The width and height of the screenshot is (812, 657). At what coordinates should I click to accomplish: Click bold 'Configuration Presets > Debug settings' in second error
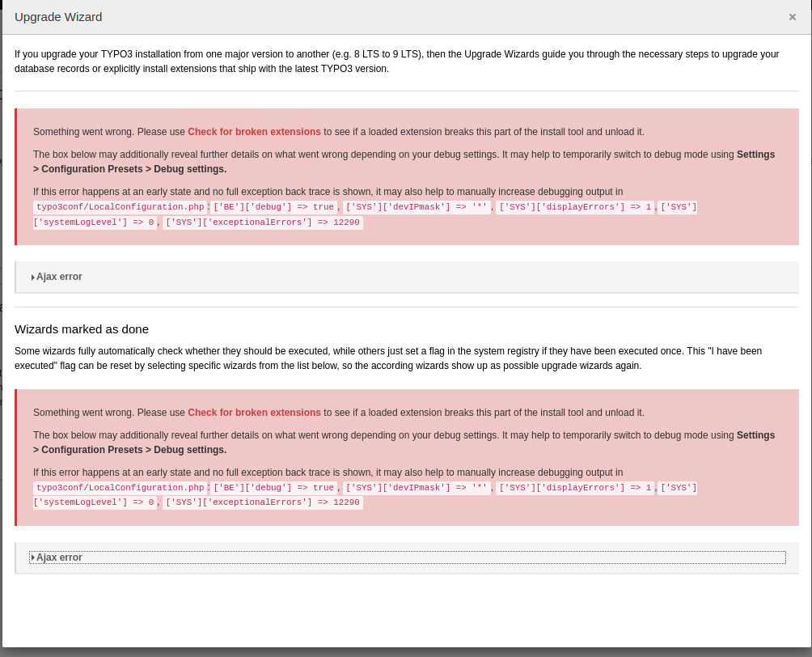[x=133, y=450]
